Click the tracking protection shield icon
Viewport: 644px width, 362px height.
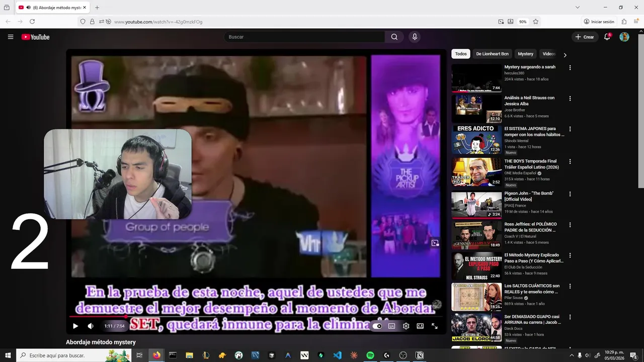83,22
